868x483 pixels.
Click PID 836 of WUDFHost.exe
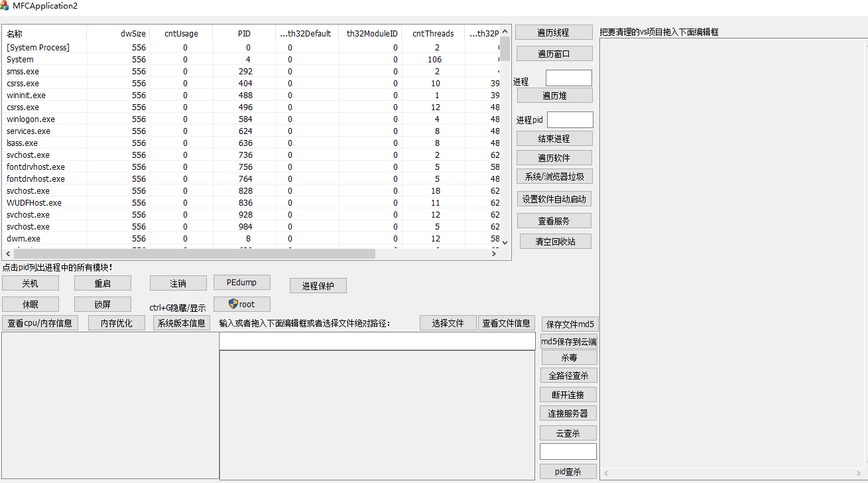pyautogui.click(x=245, y=202)
